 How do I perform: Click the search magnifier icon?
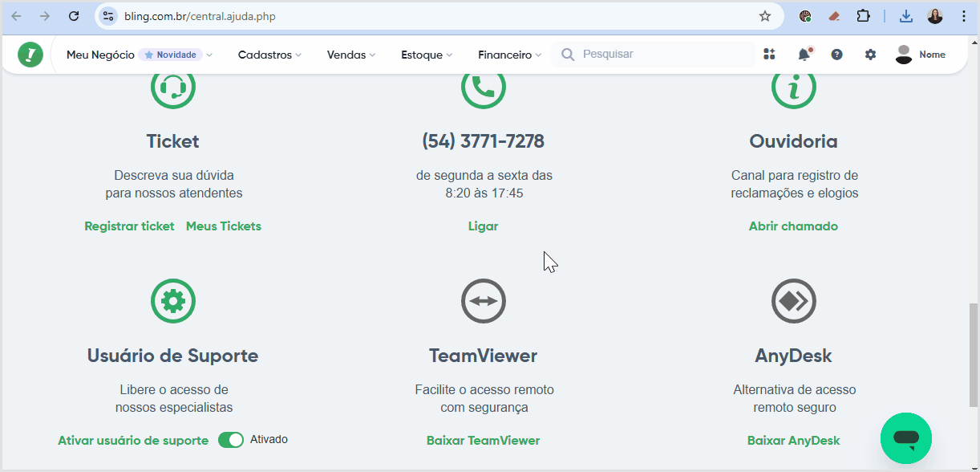[x=568, y=55]
